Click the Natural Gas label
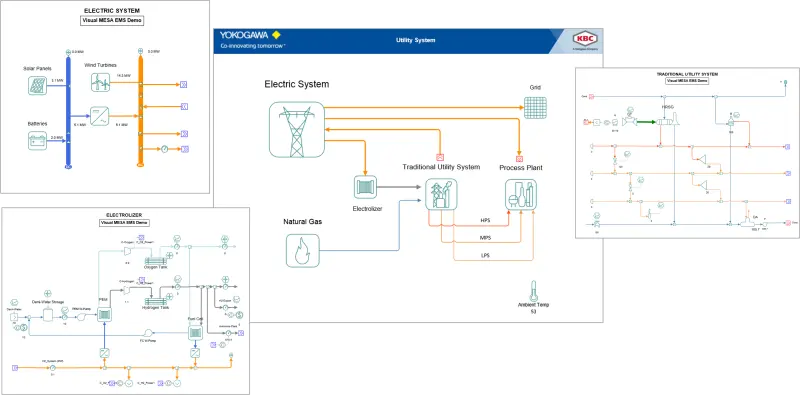Viewport: 800px width, 395px height. (x=303, y=222)
